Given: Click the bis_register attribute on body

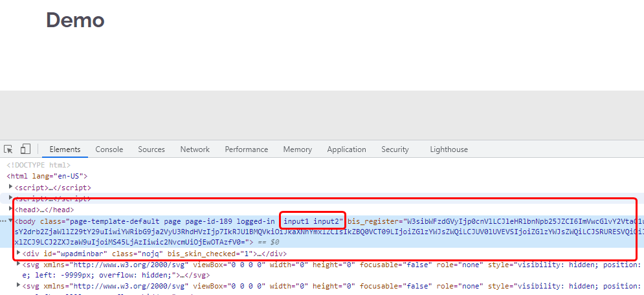Looking at the screenshot, I should pos(375,222).
